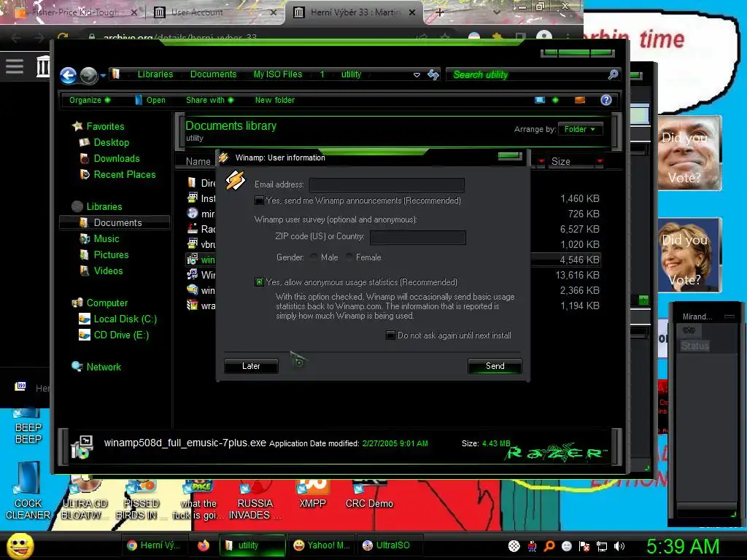747x560 pixels.
Task: Click the hamburger menu in browser page
Action: [x=15, y=66]
